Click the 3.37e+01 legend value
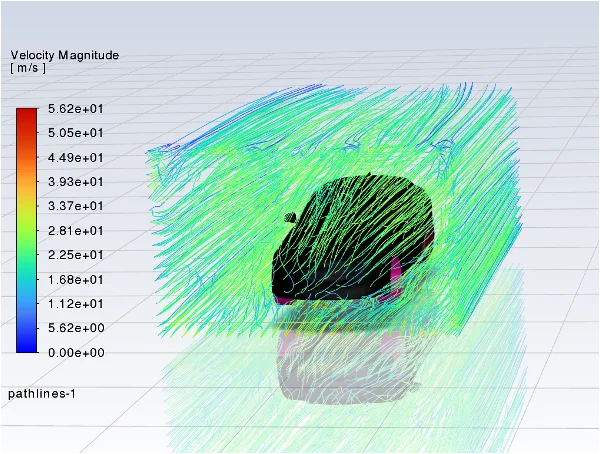This screenshot has width=600, height=454. coord(76,206)
